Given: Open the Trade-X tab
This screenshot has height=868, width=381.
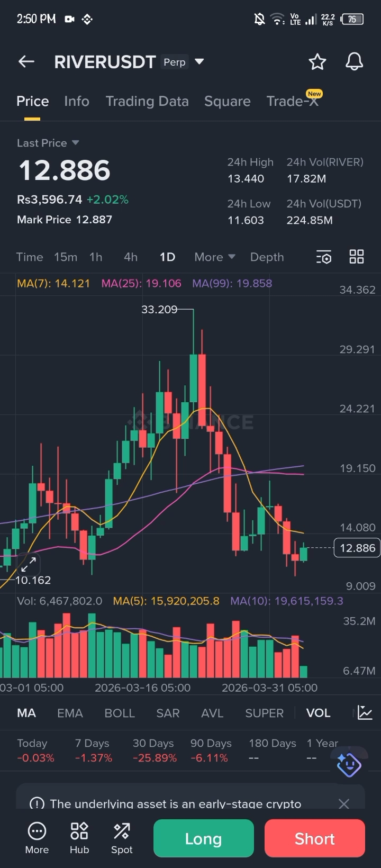Looking at the screenshot, I should 293,101.
